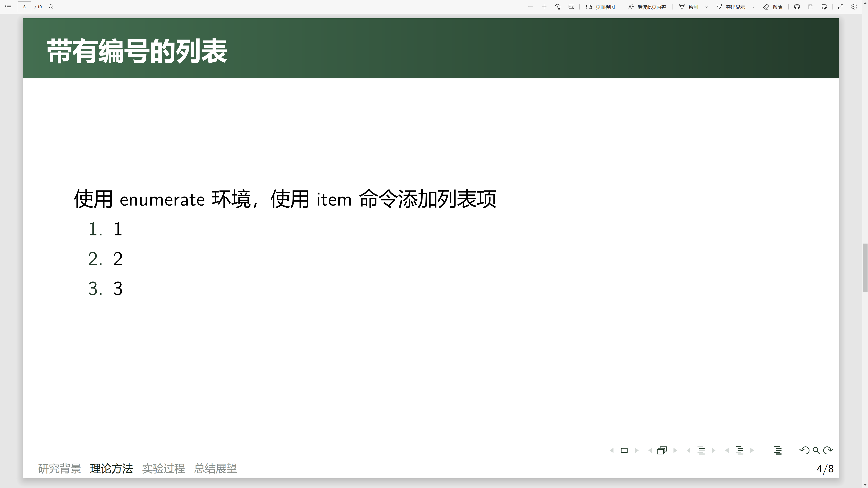
Task: Click the save-as icon with pencil
Action: point(824,7)
